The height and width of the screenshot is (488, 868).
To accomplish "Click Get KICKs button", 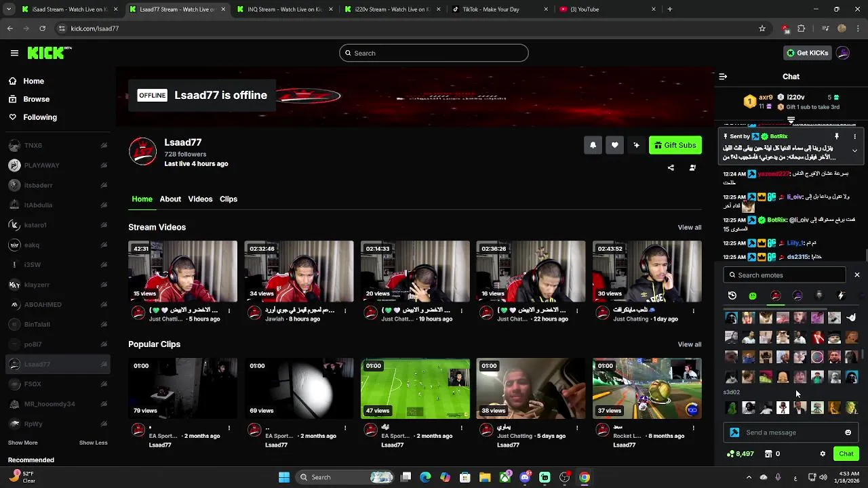I will pyautogui.click(x=807, y=53).
